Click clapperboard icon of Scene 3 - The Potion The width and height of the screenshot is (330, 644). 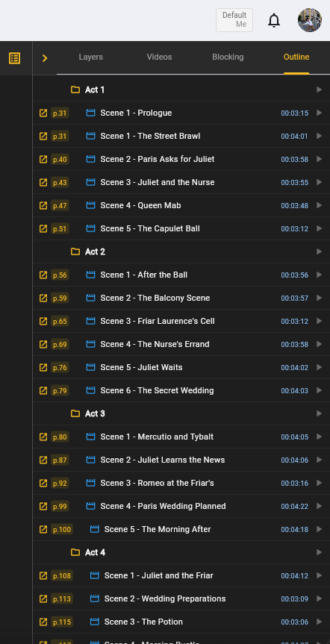[x=95, y=622]
